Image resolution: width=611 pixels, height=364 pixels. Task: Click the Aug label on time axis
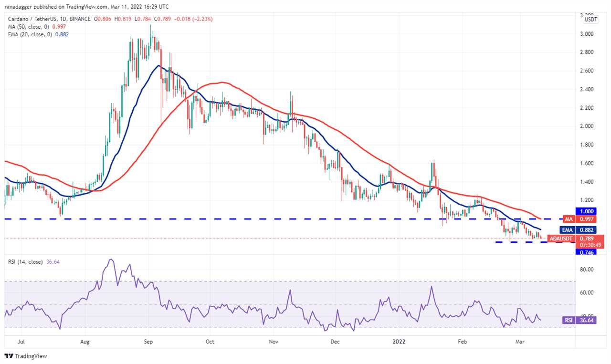pos(85,342)
